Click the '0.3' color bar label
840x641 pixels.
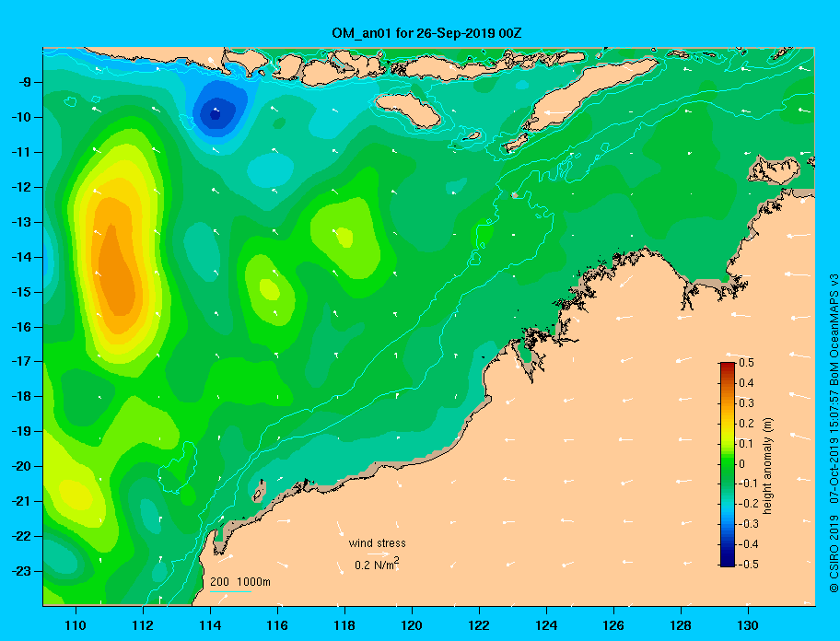point(746,403)
